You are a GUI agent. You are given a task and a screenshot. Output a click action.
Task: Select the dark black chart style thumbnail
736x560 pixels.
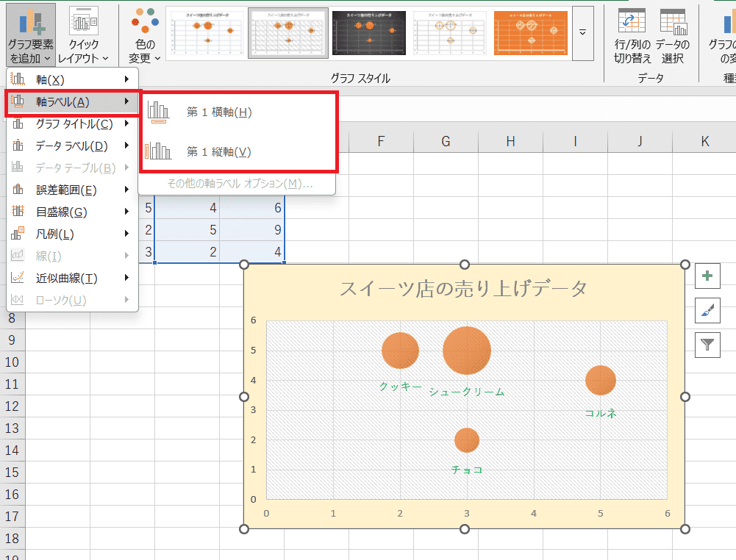tap(368, 34)
